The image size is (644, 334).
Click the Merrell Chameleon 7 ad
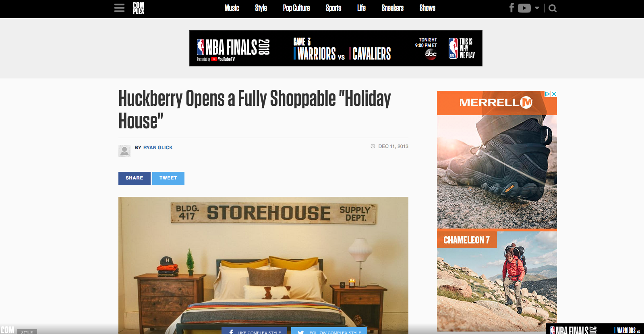(497, 211)
